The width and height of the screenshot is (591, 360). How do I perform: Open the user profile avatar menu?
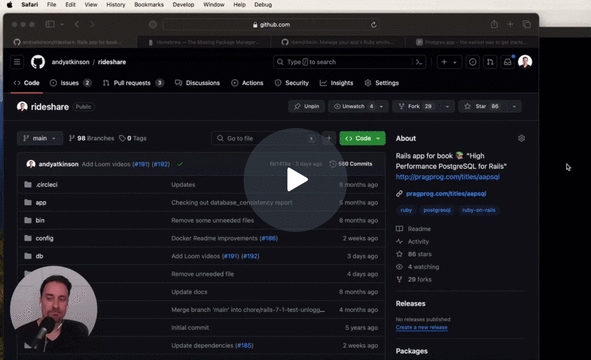point(525,61)
